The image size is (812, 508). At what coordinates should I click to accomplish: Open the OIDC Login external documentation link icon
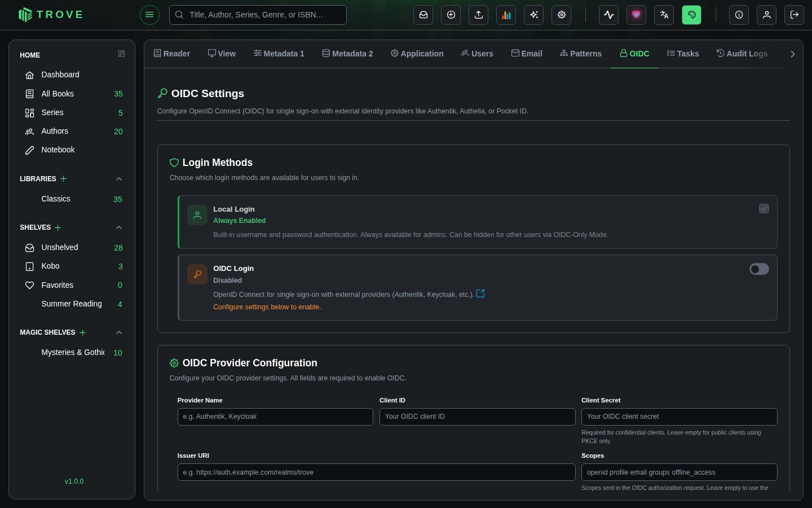(480, 294)
